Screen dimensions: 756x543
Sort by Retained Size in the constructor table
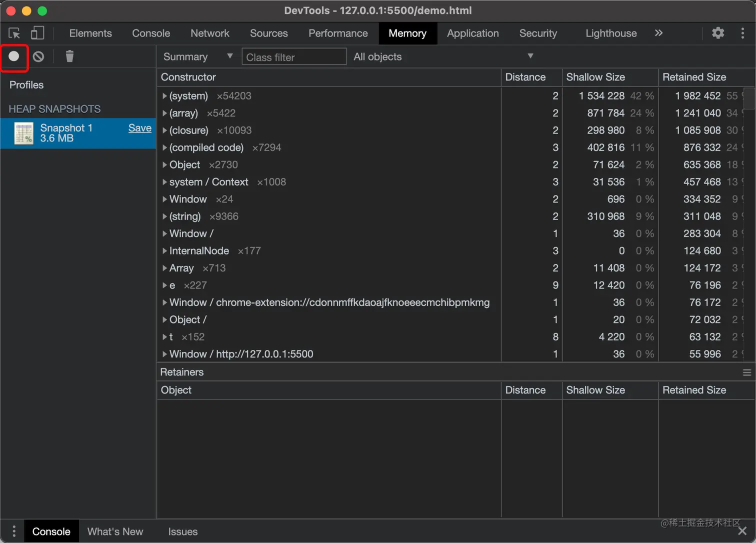[x=706, y=77]
